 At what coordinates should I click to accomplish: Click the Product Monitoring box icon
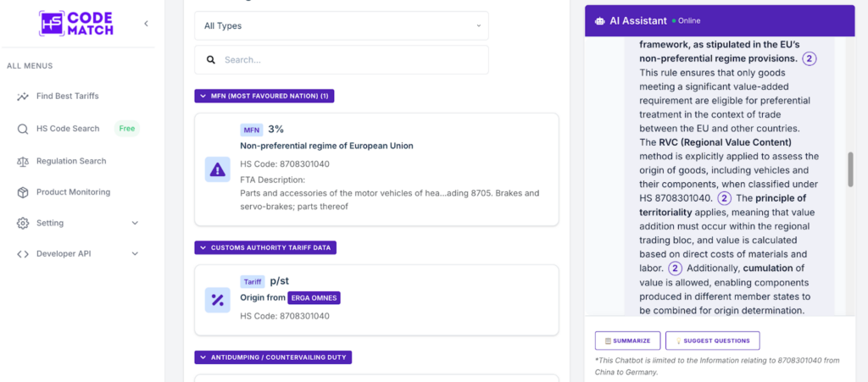click(23, 192)
